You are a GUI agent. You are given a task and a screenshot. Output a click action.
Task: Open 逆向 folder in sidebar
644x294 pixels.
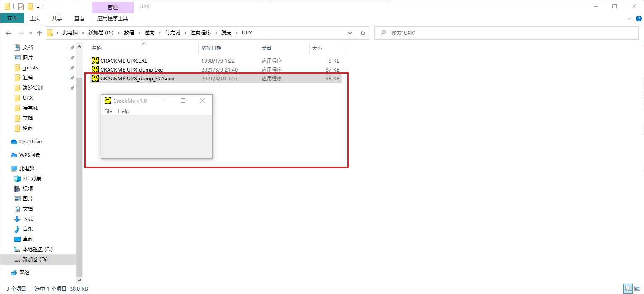[x=28, y=128]
